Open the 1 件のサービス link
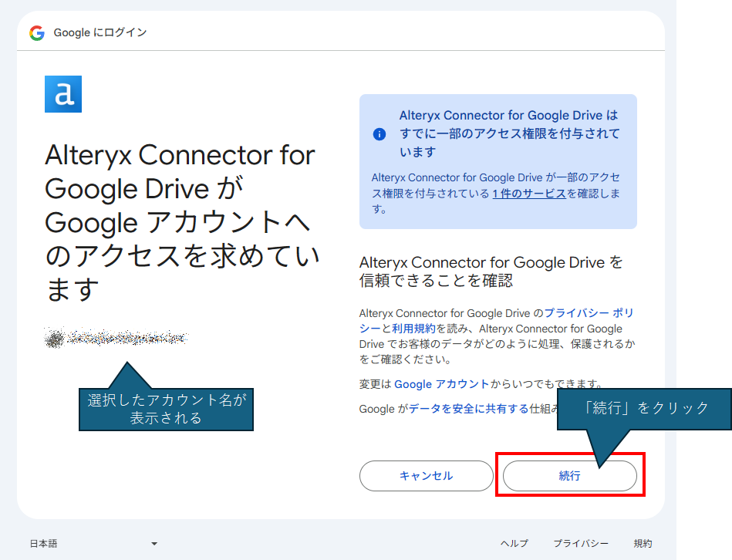The height and width of the screenshot is (560, 732). click(529, 194)
